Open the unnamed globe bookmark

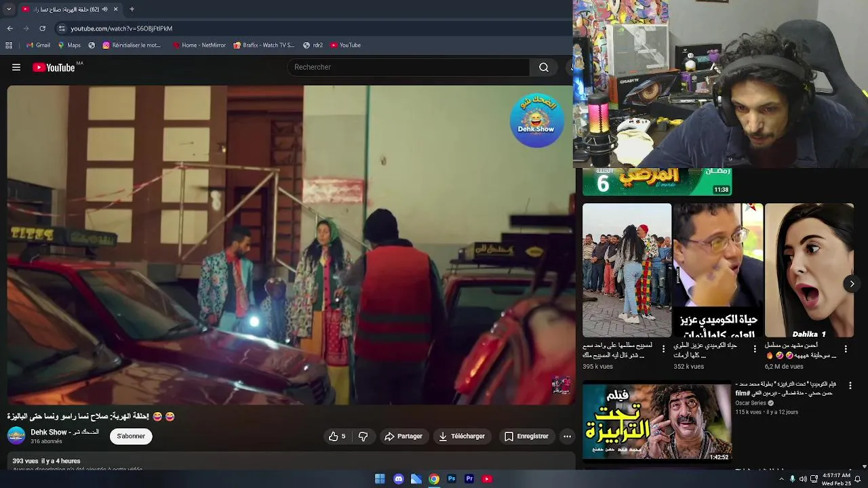(x=92, y=45)
